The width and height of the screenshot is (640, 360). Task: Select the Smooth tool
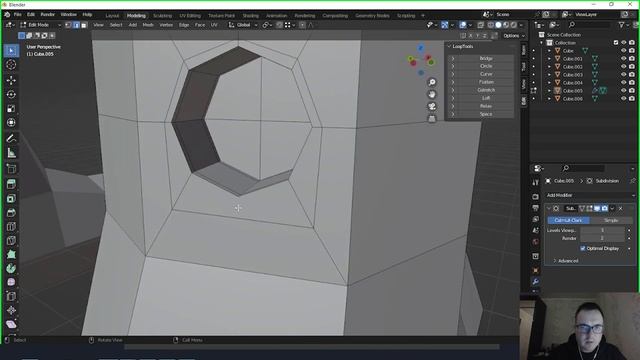click(11, 282)
